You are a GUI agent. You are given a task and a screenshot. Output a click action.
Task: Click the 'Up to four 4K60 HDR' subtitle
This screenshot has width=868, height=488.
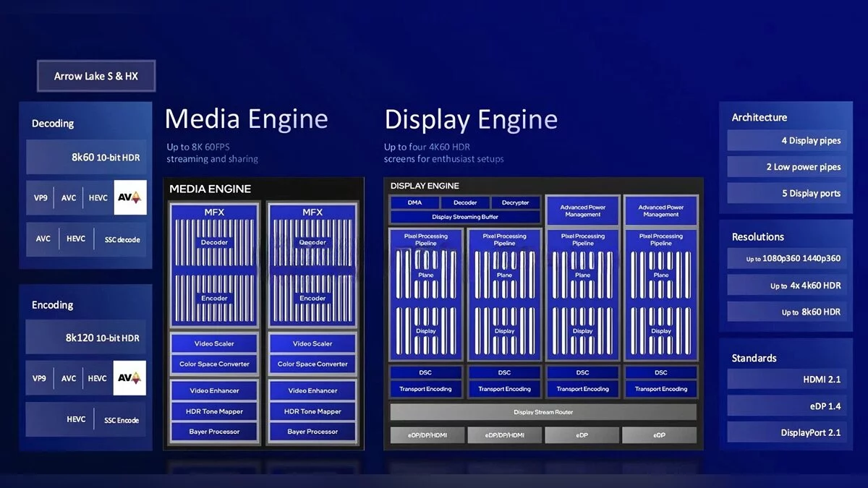point(427,147)
